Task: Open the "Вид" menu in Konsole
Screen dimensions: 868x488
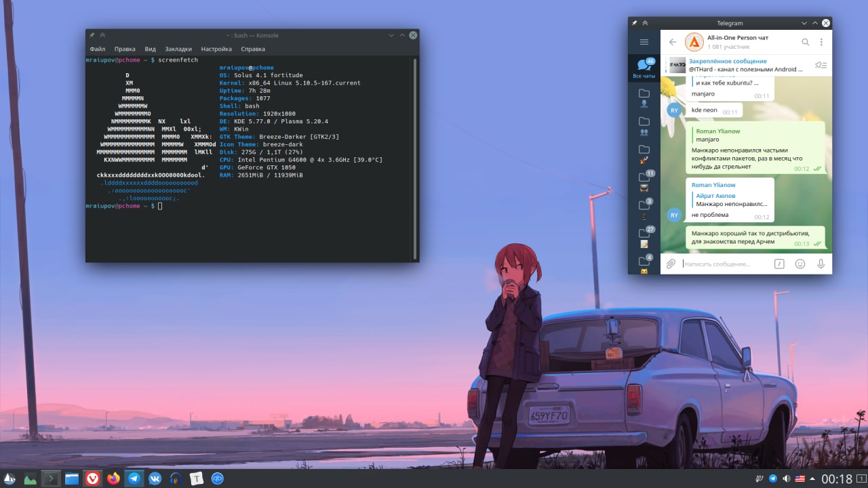Action: [x=151, y=49]
